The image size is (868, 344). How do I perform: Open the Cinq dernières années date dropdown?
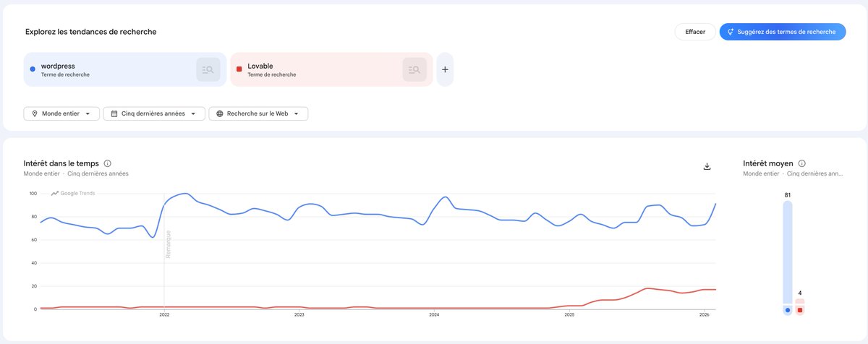tap(154, 113)
